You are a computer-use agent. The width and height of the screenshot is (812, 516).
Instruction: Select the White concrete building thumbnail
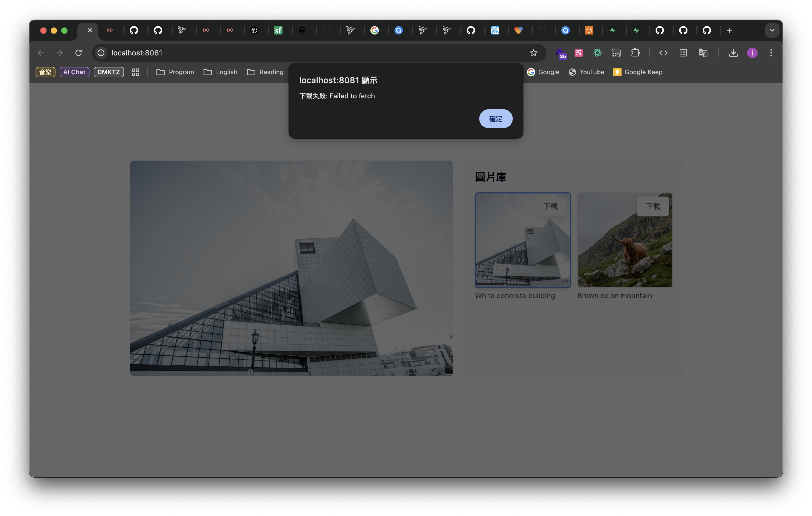point(522,240)
